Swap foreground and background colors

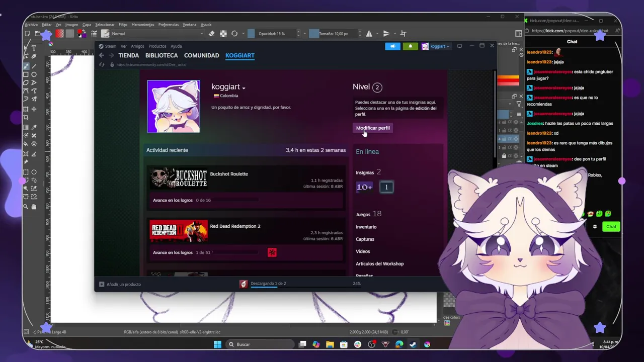[x=84, y=31]
